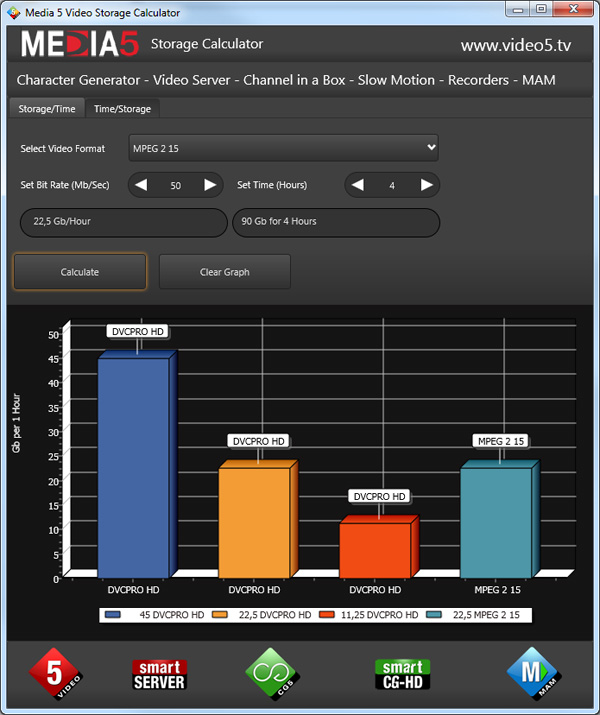Click the Set Bit Rate (Mb/Sec) label
Viewport: 600px width, 715px height.
pos(65,185)
